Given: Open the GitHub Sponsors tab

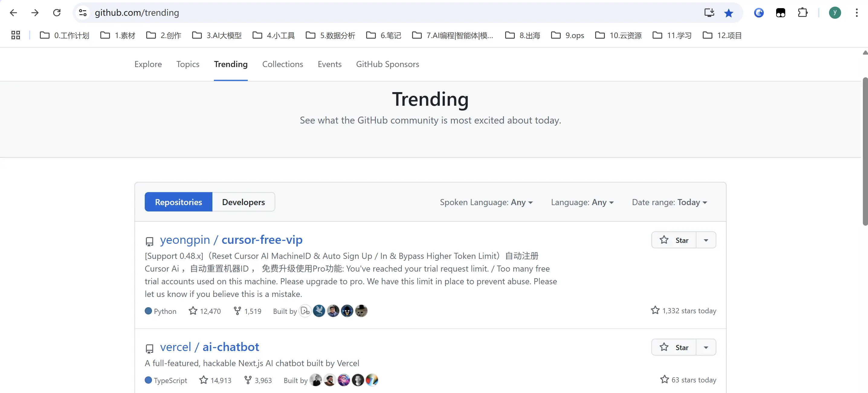Looking at the screenshot, I should click(x=388, y=64).
